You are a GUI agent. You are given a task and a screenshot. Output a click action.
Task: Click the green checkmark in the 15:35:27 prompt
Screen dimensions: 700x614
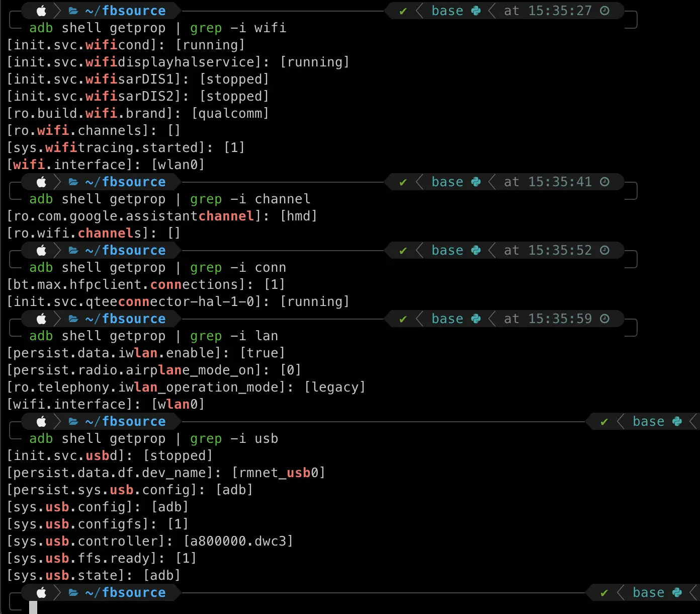point(403,11)
